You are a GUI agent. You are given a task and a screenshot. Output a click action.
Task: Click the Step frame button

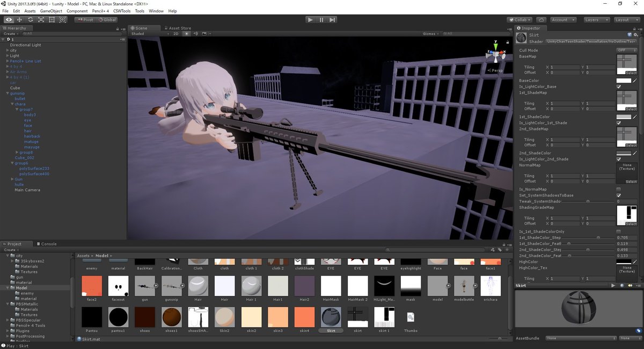tap(332, 20)
